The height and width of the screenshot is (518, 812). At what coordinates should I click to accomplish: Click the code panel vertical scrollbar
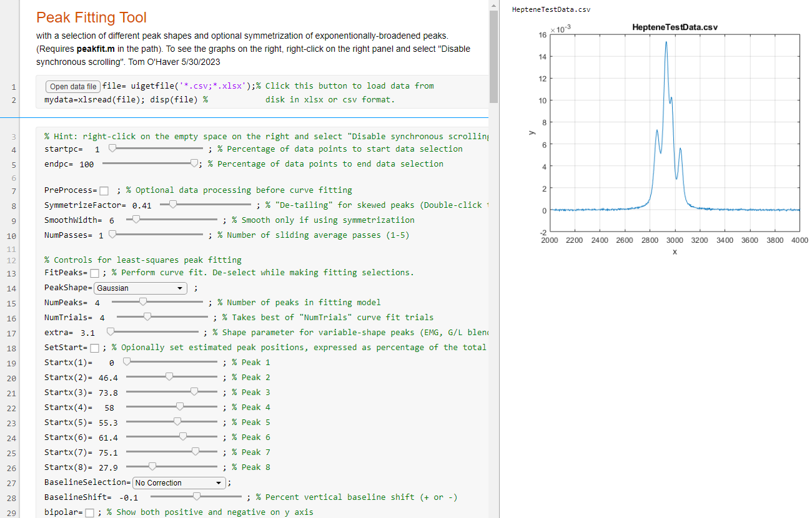click(494, 56)
